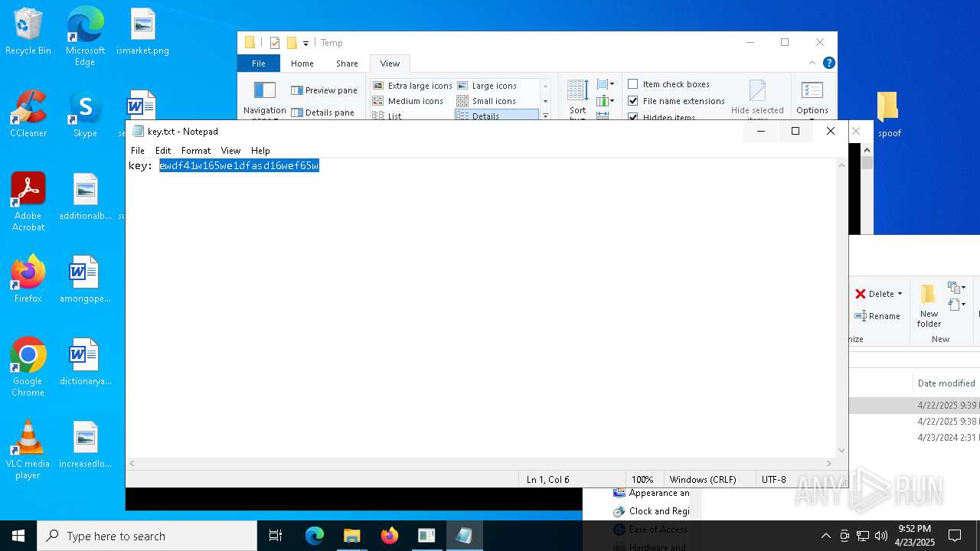Click the highlighted key text in Notepad
The width and height of the screenshot is (980, 551).
coord(239,166)
